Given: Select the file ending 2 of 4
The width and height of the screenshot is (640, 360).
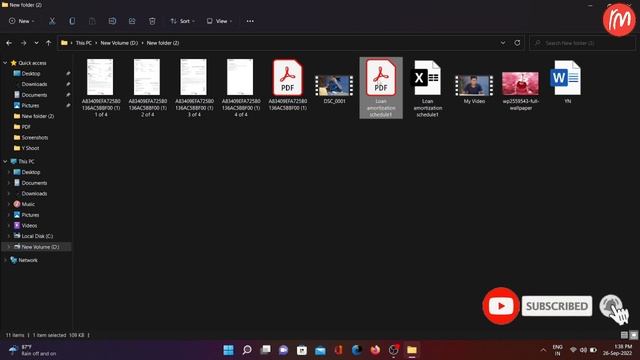Looking at the screenshot, I should point(147,88).
